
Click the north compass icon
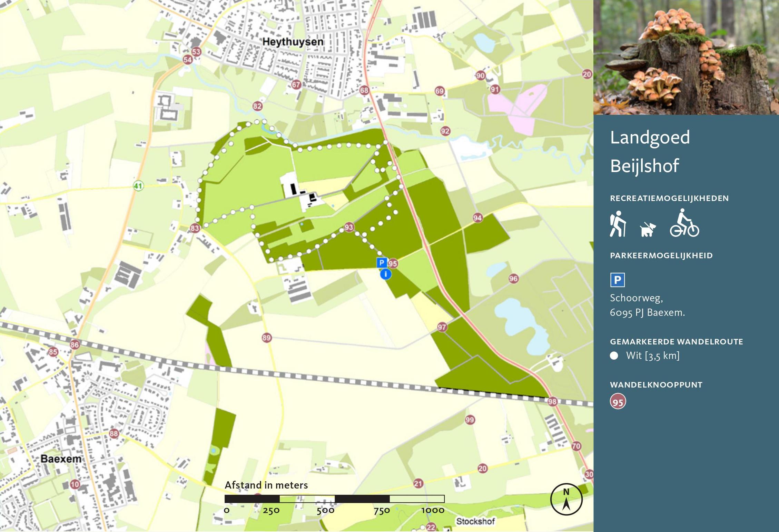pyautogui.click(x=566, y=499)
